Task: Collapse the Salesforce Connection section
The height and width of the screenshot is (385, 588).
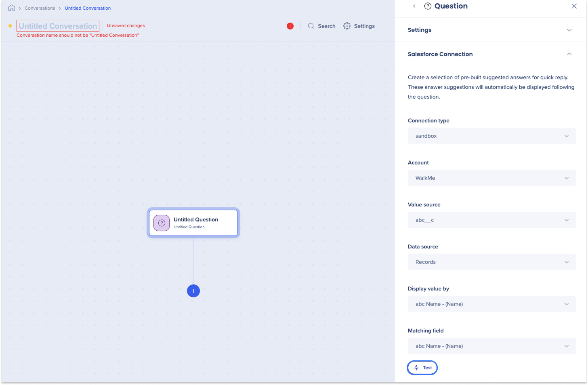Action: coord(569,54)
